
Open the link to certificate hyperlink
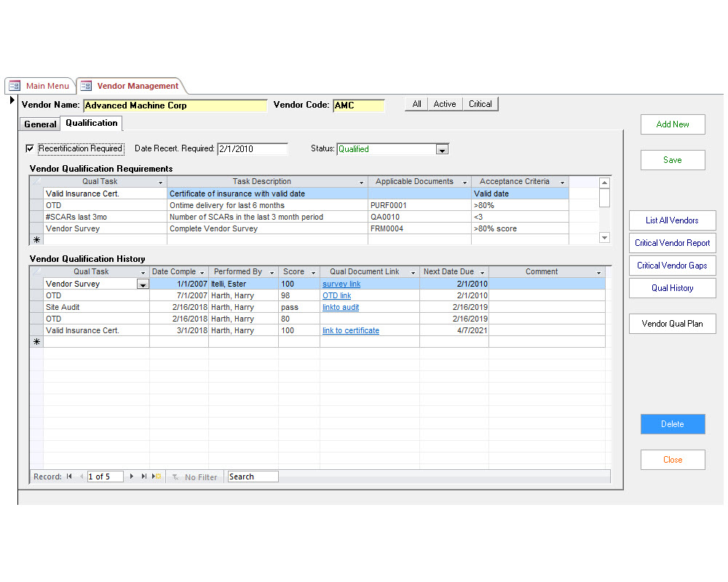(x=350, y=330)
